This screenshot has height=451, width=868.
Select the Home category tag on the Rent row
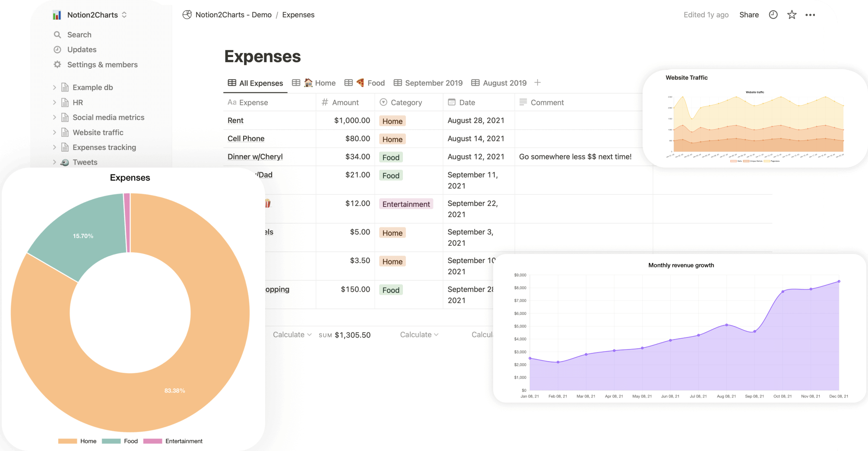392,121
